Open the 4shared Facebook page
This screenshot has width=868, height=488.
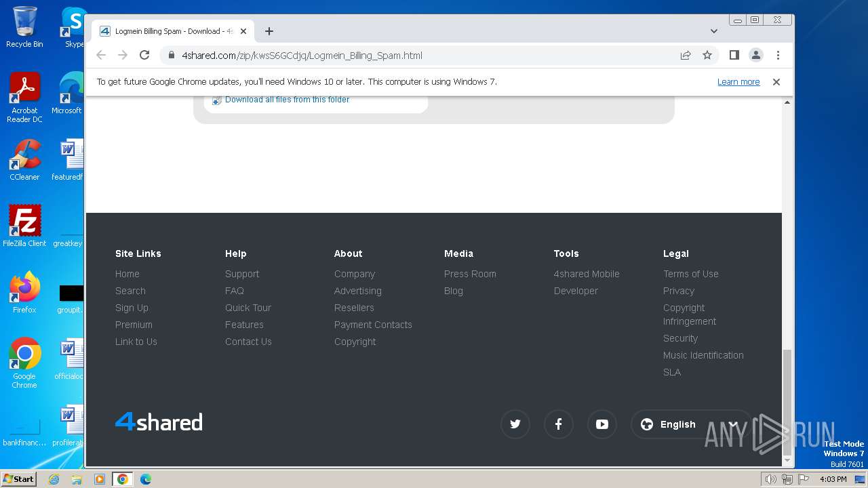point(559,424)
